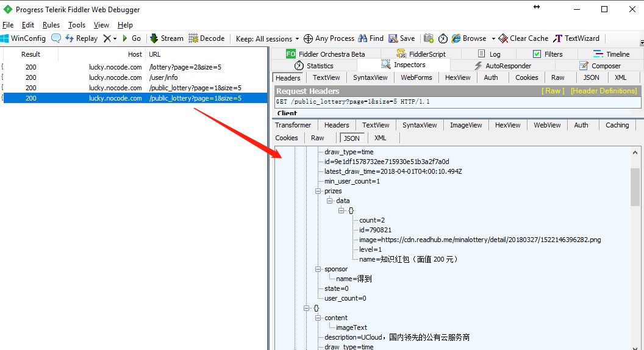
Task: Open Keep: All sessions dropdown
Action: 267,38
